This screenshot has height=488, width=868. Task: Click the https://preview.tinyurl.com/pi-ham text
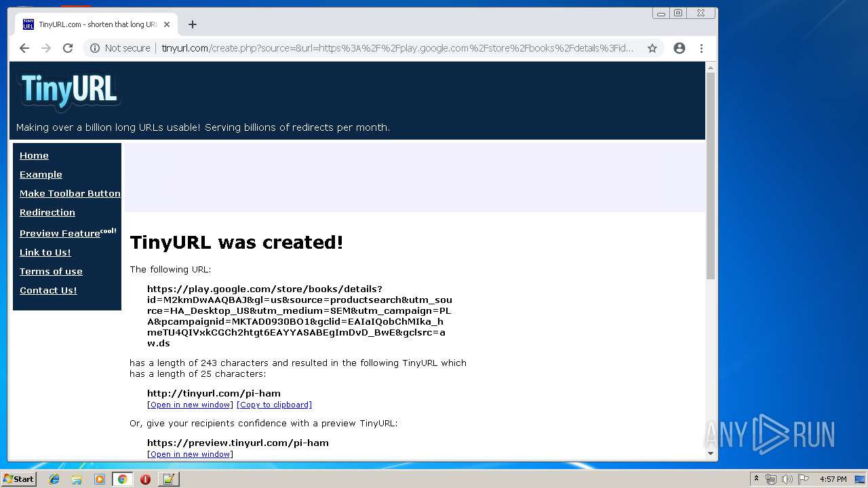238,443
